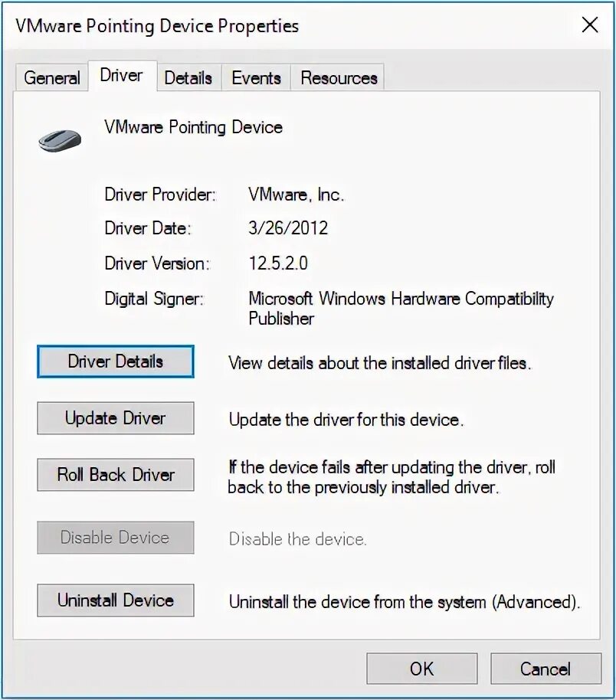Close the VMware Pointing Device Properties dialog
The image size is (616, 700).
click(x=590, y=25)
